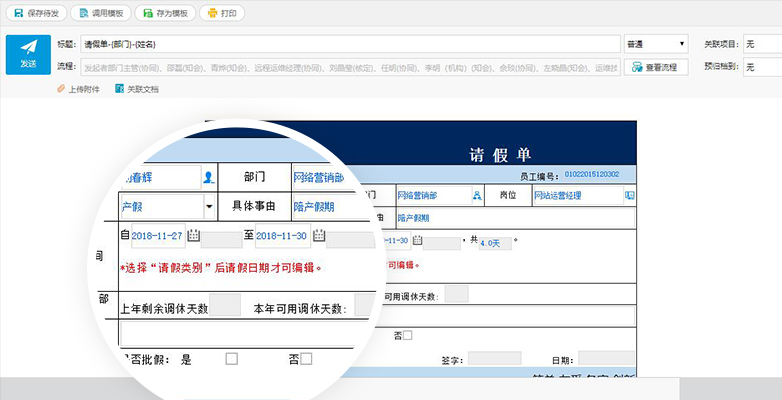This screenshot has width=782, height=400.
Task: Click the post selector icon beside 网站运营经理
Action: click(630, 195)
